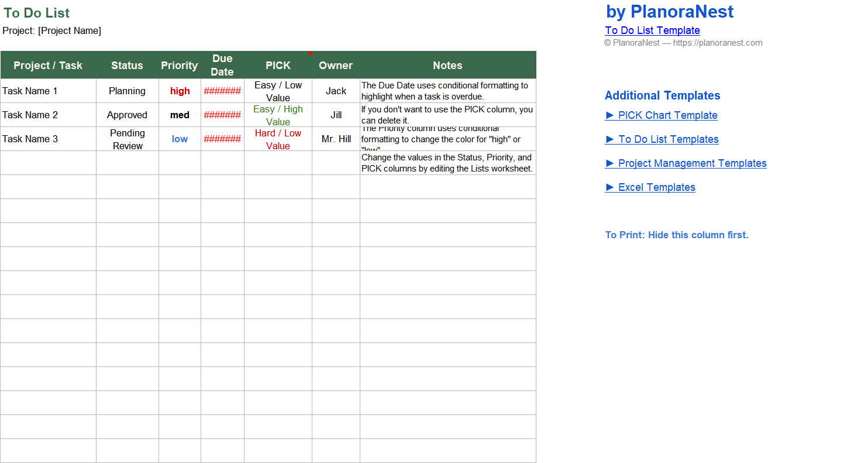Select the 'high' priority cell

(180, 91)
